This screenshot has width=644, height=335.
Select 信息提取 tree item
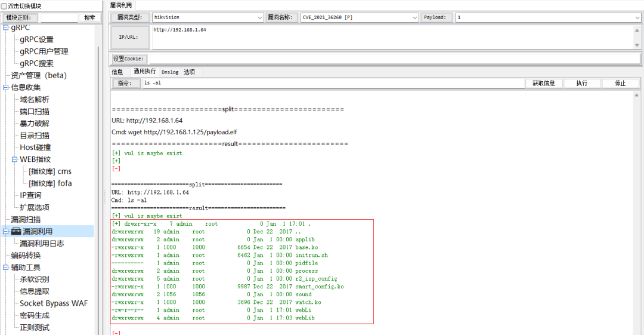35,291
